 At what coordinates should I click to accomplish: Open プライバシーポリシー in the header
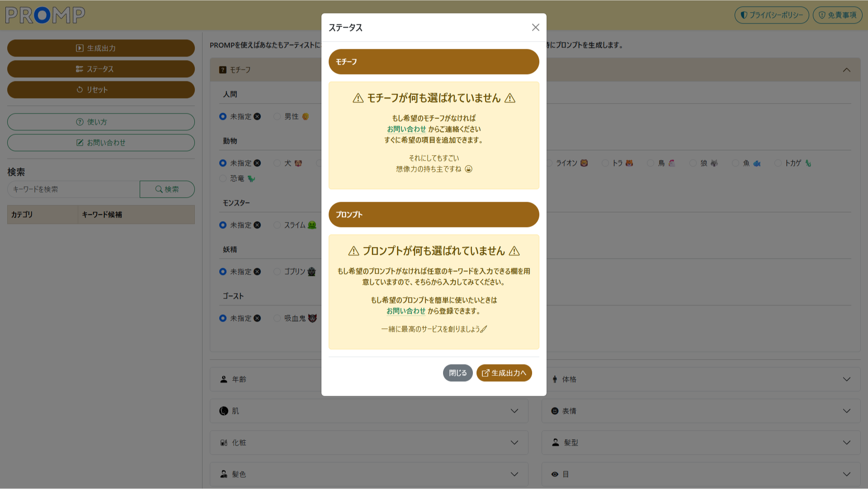tap(772, 15)
